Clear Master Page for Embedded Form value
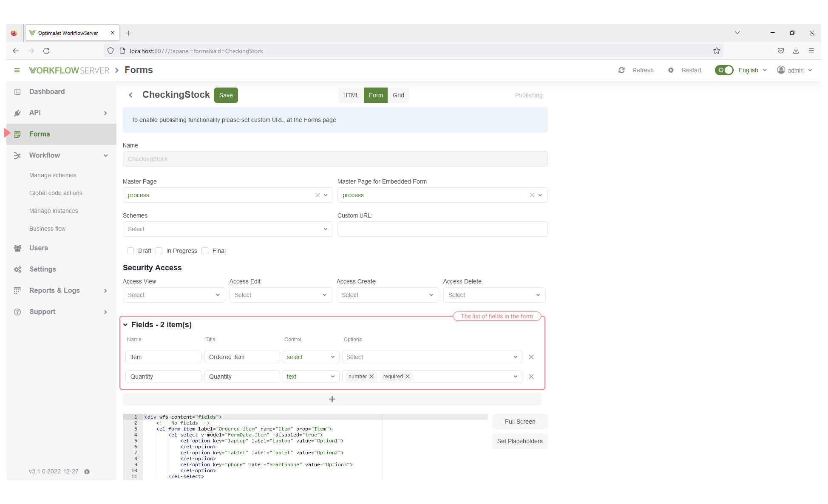828x504 pixels. point(532,195)
